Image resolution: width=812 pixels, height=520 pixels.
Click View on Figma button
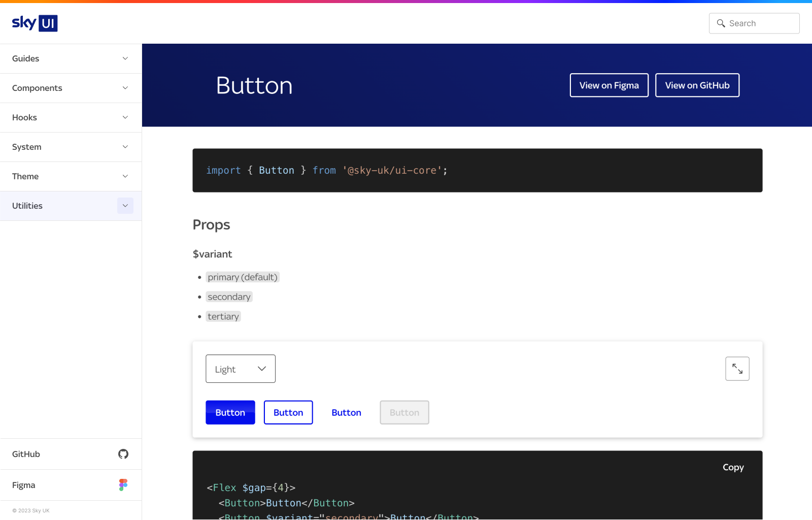(x=609, y=85)
